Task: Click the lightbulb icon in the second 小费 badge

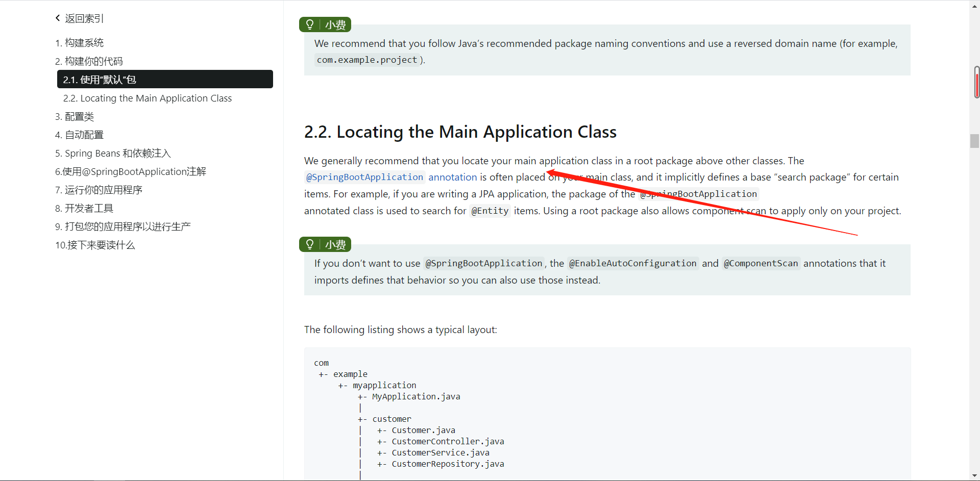Action: pos(310,244)
